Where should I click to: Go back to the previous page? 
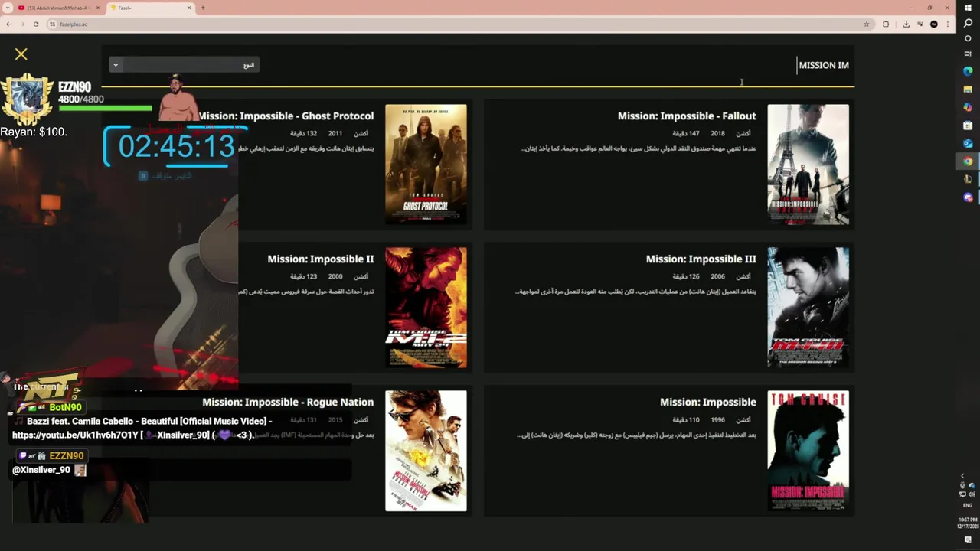point(8,24)
